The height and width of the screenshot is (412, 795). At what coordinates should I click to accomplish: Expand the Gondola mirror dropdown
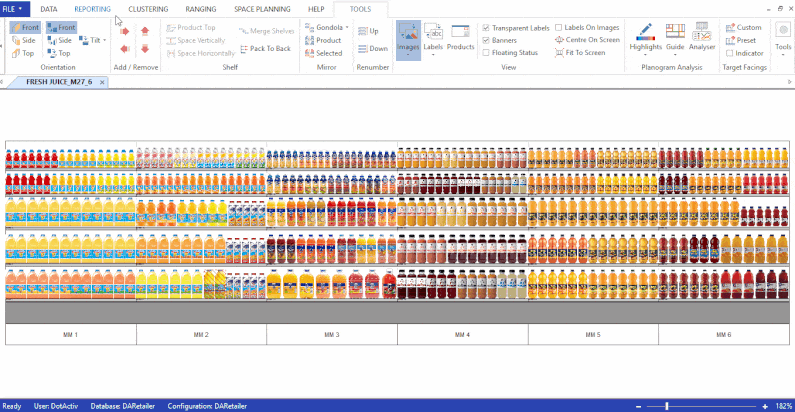pyautogui.click(x=347, y=27)
